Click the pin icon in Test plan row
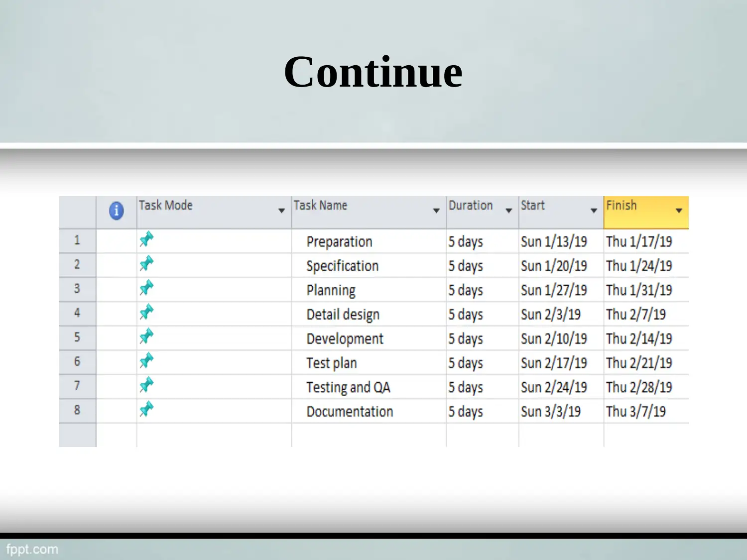The image size is (747, 560). (x=146, y=360)
